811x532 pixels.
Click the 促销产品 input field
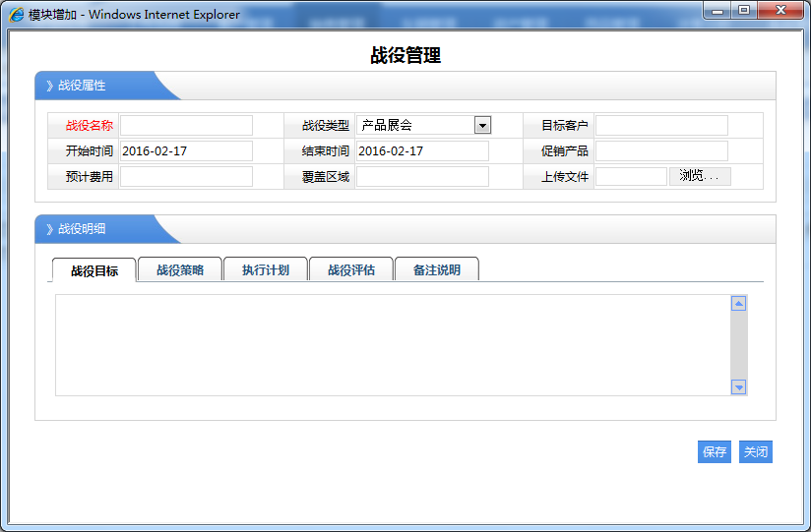click(x=661, y=151)
